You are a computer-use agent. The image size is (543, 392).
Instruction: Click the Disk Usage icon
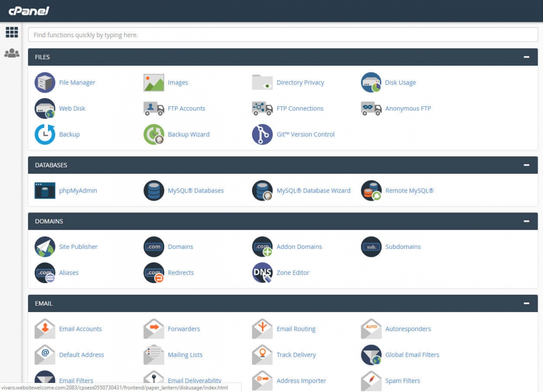371,83
